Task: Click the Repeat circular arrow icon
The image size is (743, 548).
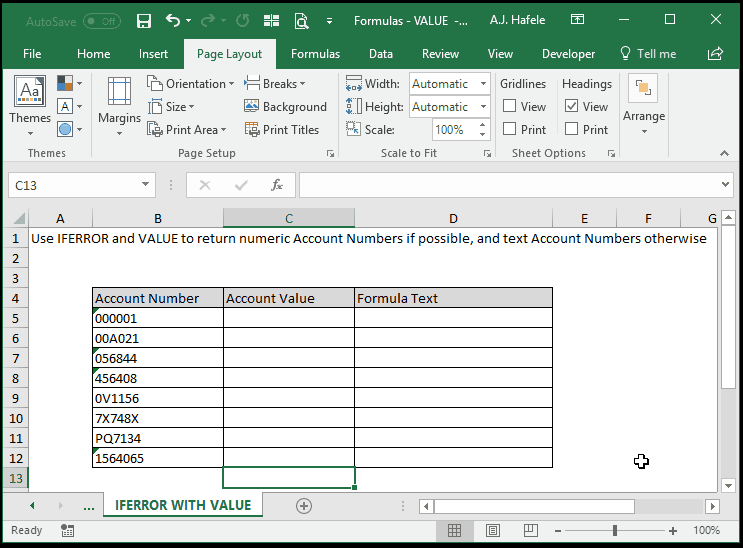Action: (x=243, y=20)
